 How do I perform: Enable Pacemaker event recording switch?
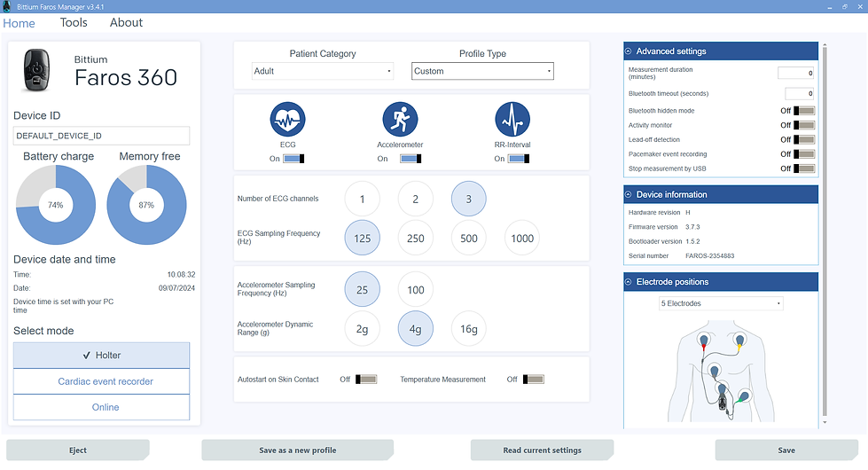tap(804, 154)
